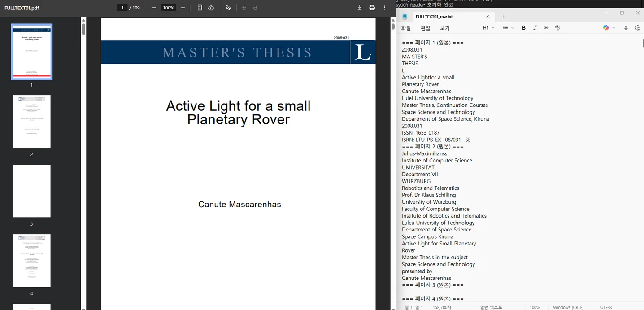Open Notepad settings gear
Viewport: 644px width, 310px height.
tap(638, 28)
